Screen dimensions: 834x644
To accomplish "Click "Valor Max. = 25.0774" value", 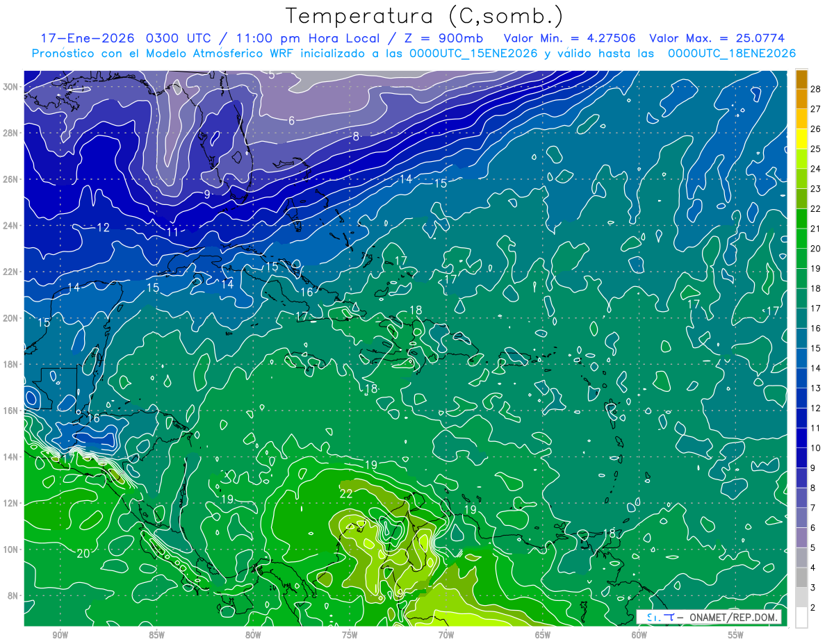I will tap(717, 38).
